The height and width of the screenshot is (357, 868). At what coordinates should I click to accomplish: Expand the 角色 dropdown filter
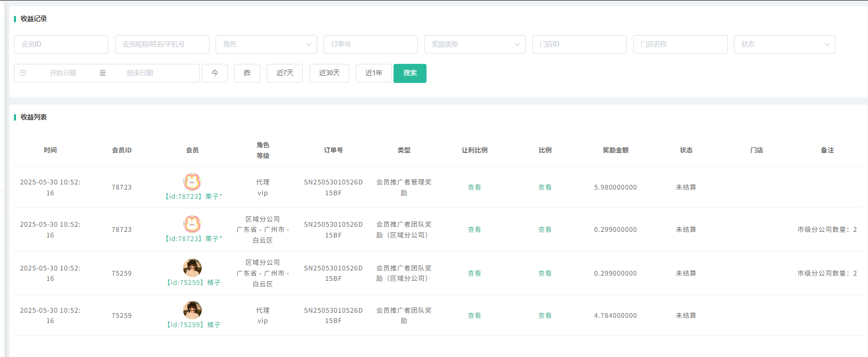tap(266, 44)
